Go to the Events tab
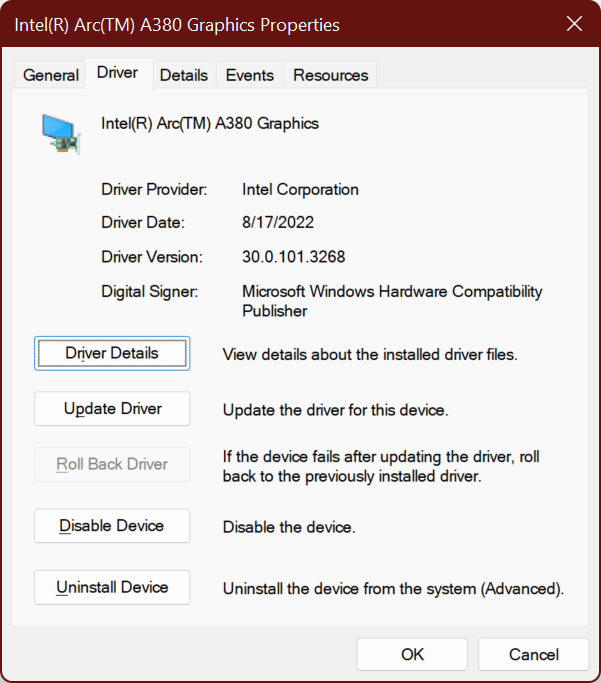Viewport: 601px width, 683px height. (250, 75)
